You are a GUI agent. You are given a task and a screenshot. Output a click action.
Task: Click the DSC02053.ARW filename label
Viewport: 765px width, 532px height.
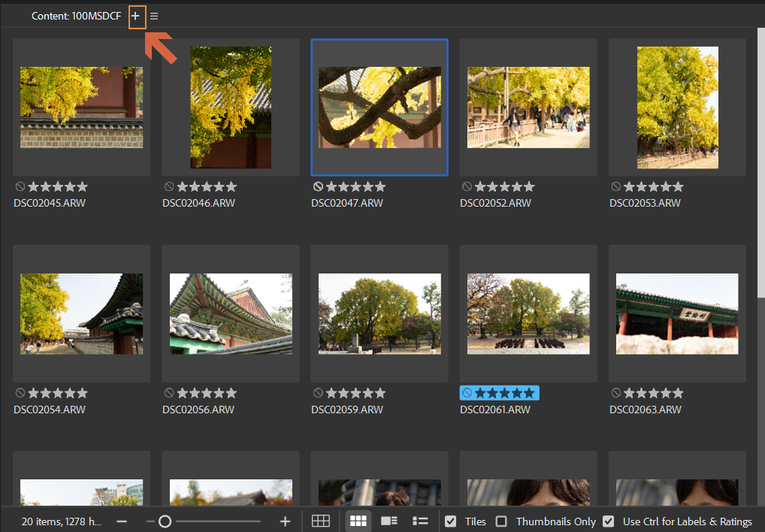pos(645,203)
